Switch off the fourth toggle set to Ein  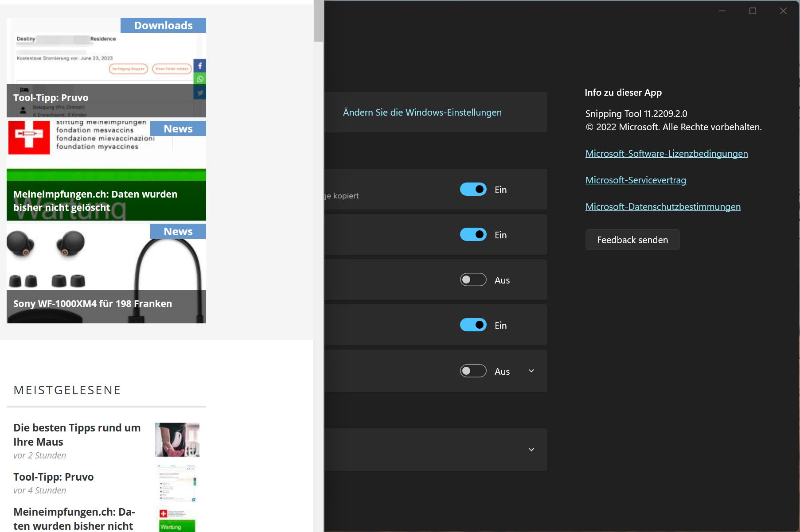473,325
